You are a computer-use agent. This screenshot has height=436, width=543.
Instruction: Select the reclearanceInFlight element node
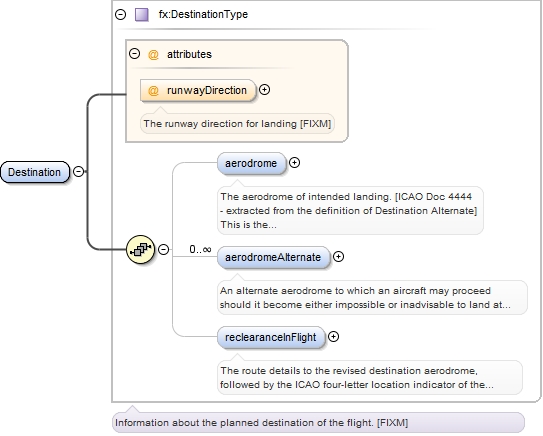271,337
